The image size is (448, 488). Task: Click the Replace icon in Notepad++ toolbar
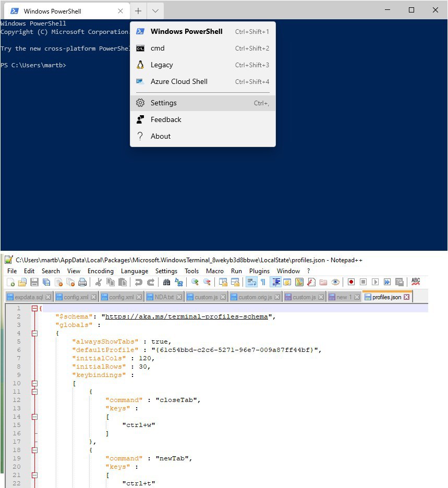(x=179, y=282)
